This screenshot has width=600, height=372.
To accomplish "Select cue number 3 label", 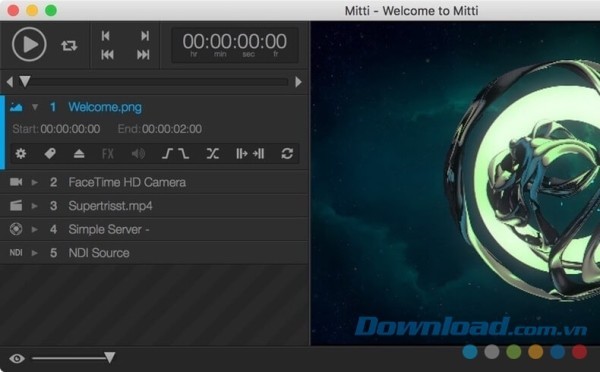I will click(54, 206).
